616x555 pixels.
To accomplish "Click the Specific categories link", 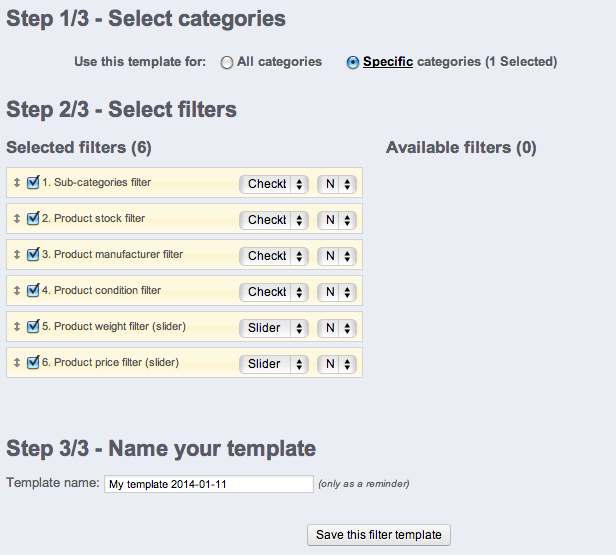I will [x=388, y=62].
